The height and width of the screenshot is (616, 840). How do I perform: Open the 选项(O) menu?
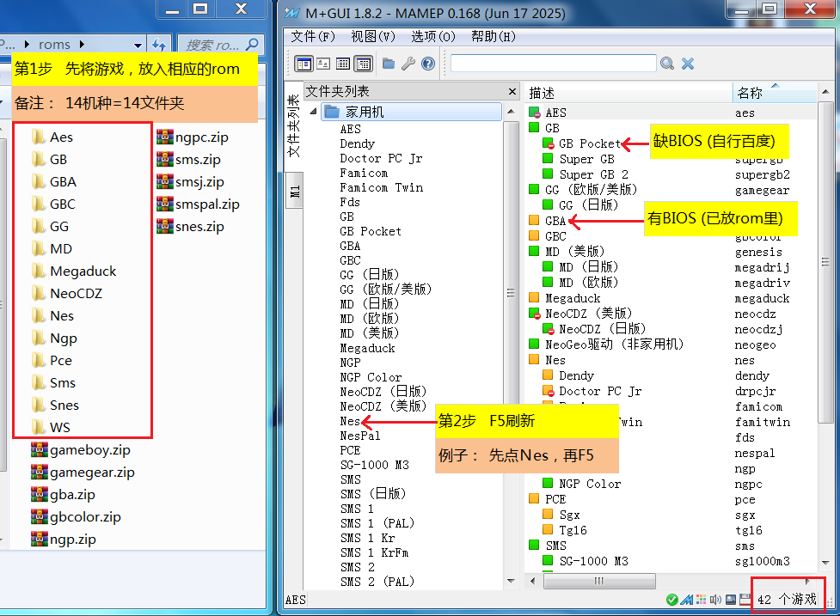(432, 36)
